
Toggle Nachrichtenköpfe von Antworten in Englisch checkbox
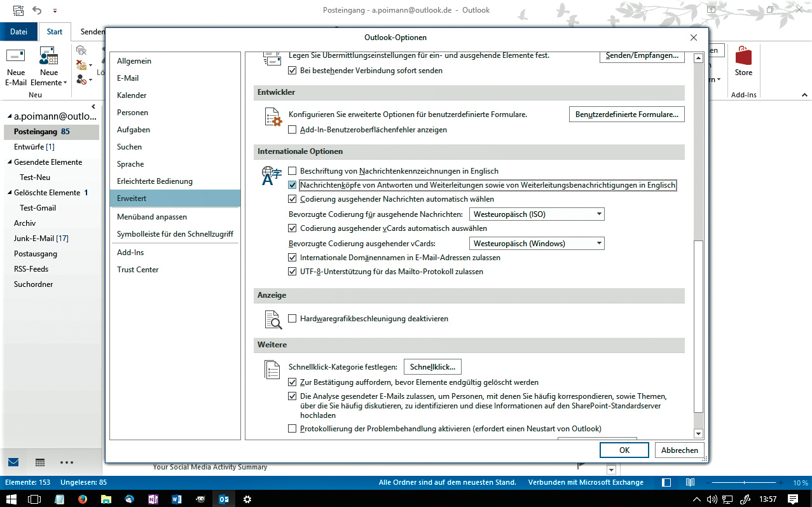292,185
